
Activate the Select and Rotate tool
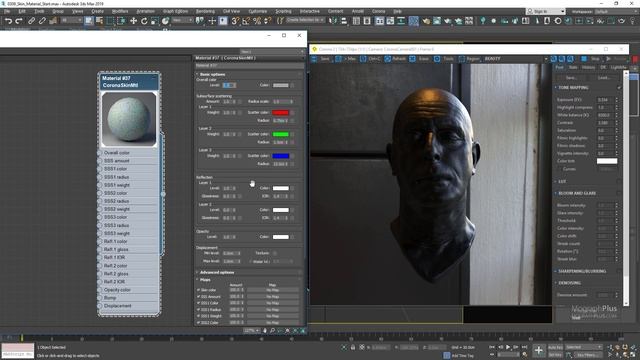[144, 21]
